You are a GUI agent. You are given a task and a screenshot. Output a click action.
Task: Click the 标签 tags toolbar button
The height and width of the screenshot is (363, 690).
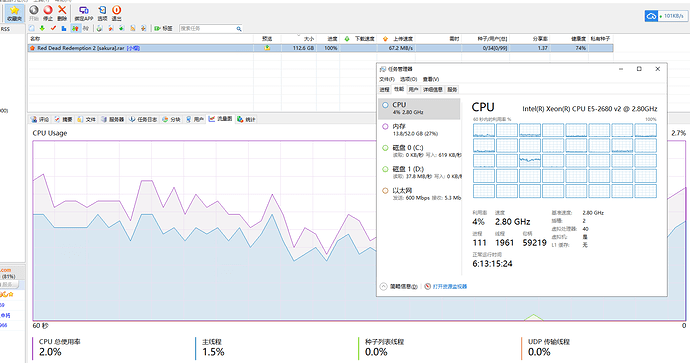(163, 28)
